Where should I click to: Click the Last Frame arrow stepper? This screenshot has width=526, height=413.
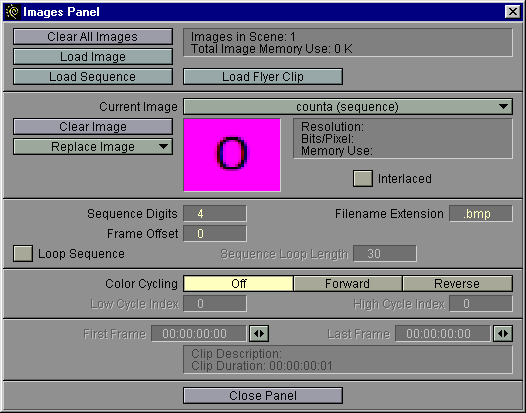(503, 333)
